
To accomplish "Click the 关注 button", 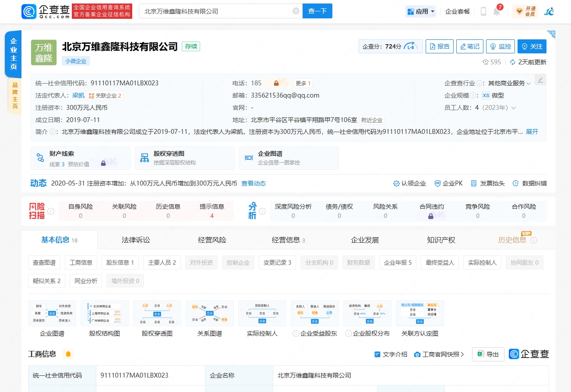I will (x=532, y=46).
